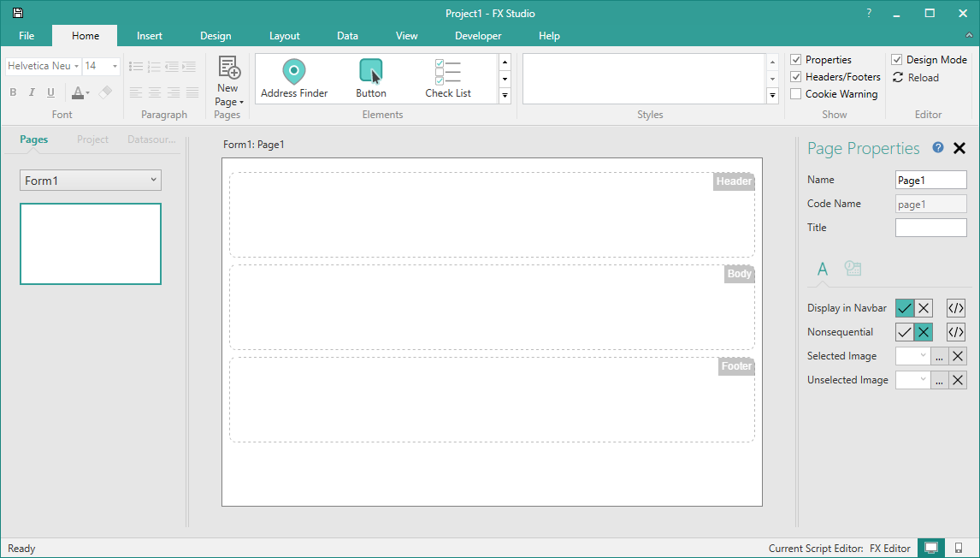Expand the New Page dropdown

[x=228, y=102]
